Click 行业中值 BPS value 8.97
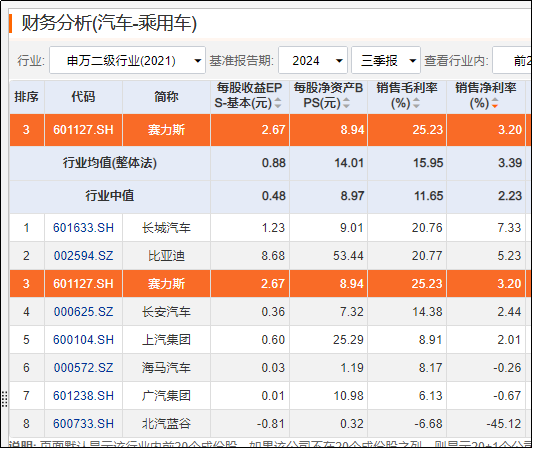This screenshot has height=449, width=533. (x=352, y=196)
